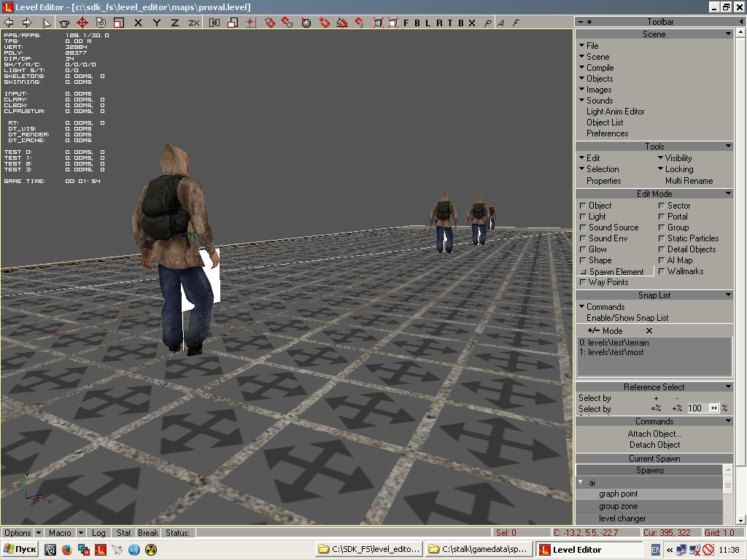Launch the radiation symbol quick launch icon
Screen dimensions: 747x560
150,550
